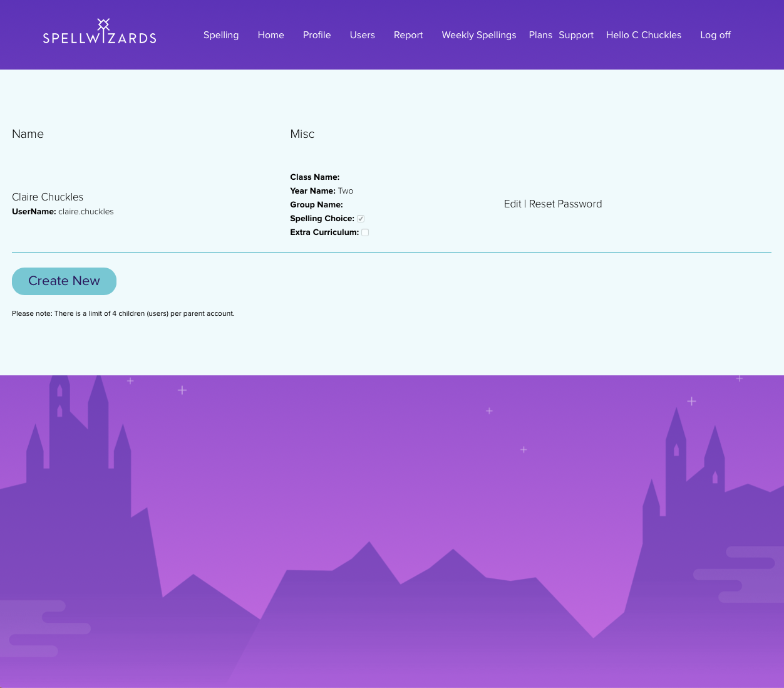Log off from the account
The height and width of the screenshot is (688, 784).
(715, 35)
